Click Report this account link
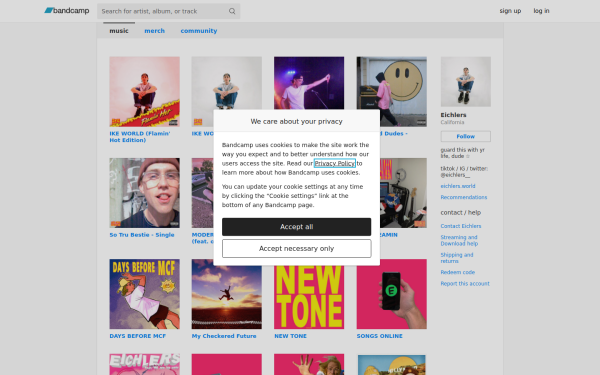 pos(465,284)
